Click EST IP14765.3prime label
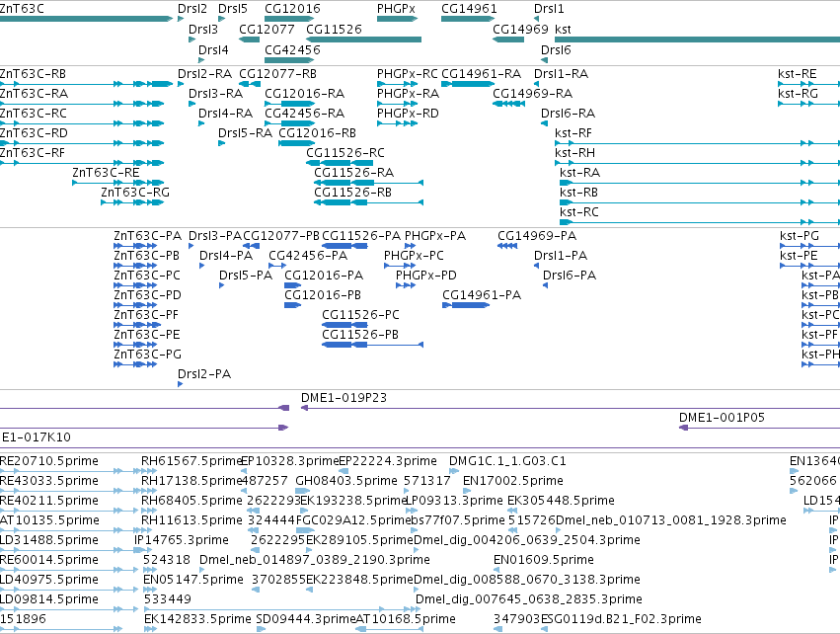 point(181,539)
